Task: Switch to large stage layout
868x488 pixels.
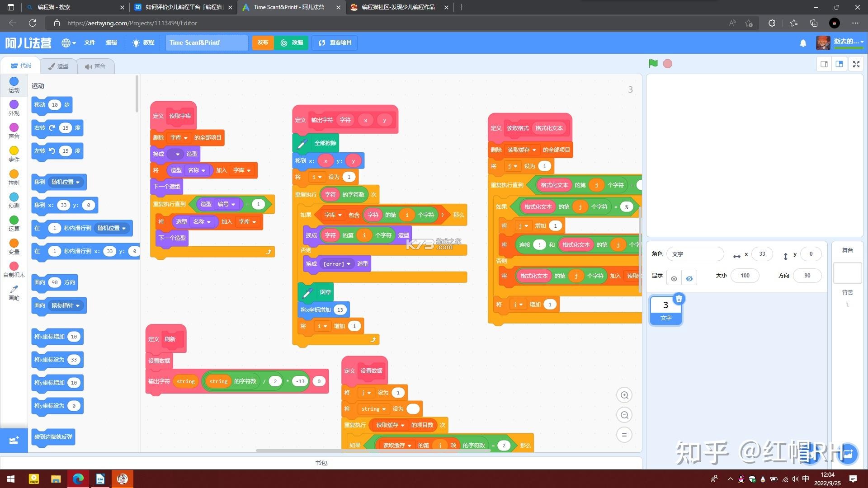Action: (840, 64)
